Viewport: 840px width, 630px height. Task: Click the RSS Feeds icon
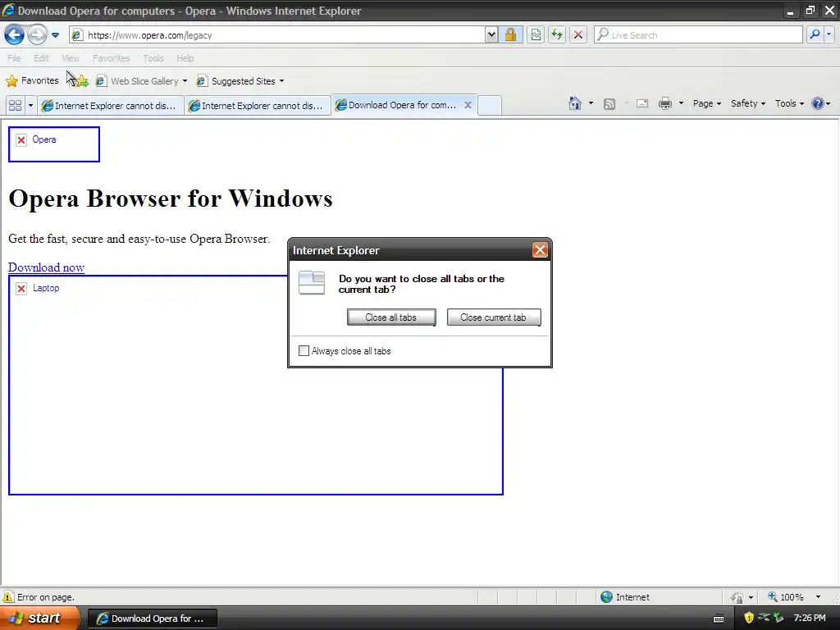609,104
